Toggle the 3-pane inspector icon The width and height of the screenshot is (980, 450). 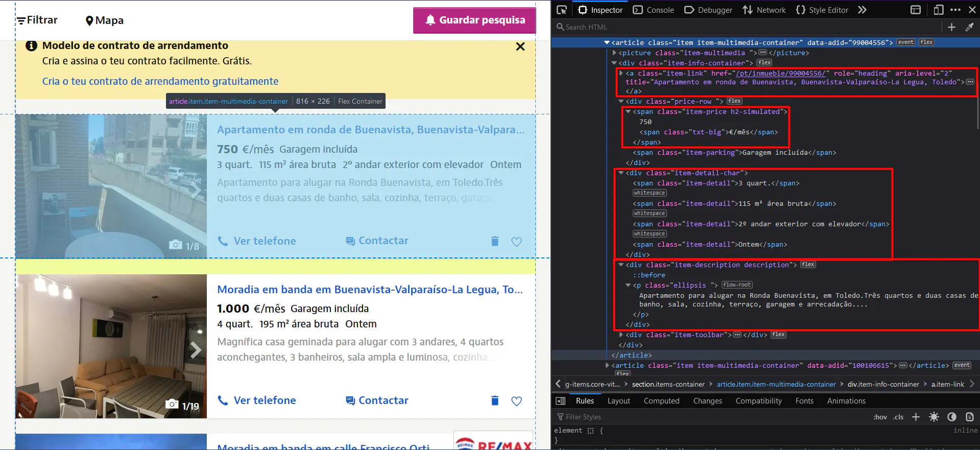tap(560, 401)
